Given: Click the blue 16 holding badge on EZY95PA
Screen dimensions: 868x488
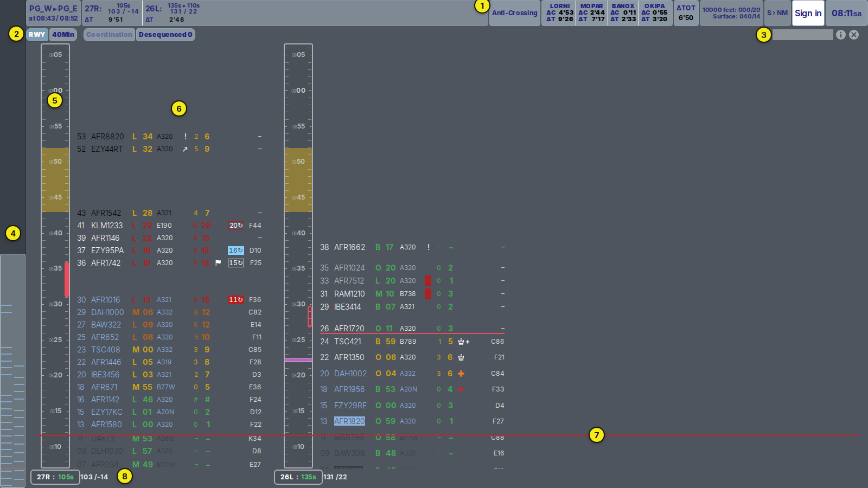Looking at the screenshot, I should [236, 251].
